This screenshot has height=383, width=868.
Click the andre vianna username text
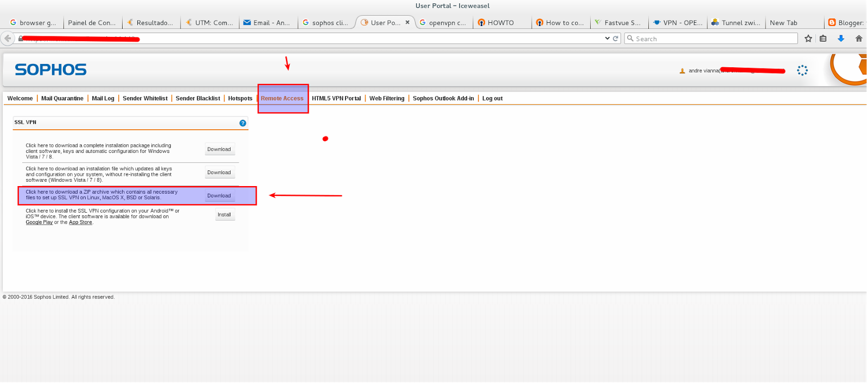[x=704, y=71]
